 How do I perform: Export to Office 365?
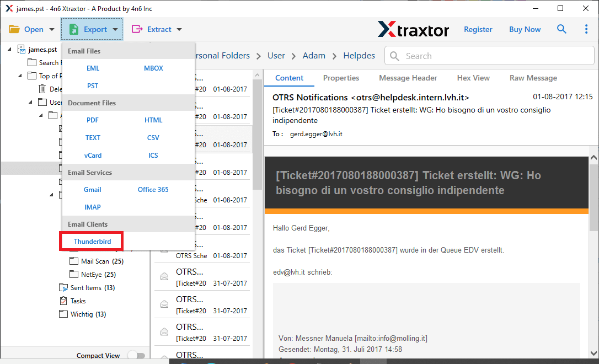[x=153, y=190]
